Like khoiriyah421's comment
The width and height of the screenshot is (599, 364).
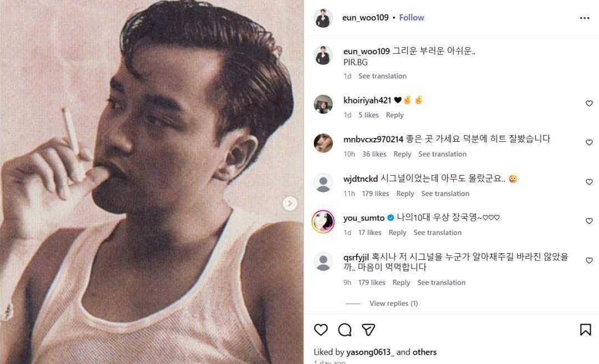point(589,104)
